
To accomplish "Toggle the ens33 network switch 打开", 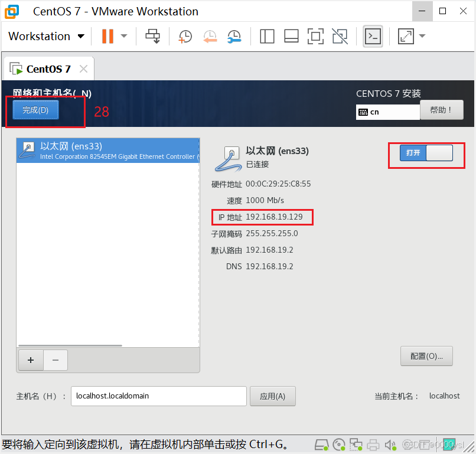I will (x=426, y=153).
